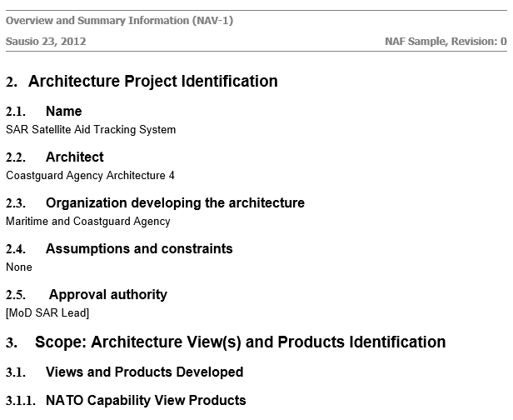Click 'Coastguard Agency Architecture 4' text
513x420 pixels.
coord(90,176)
